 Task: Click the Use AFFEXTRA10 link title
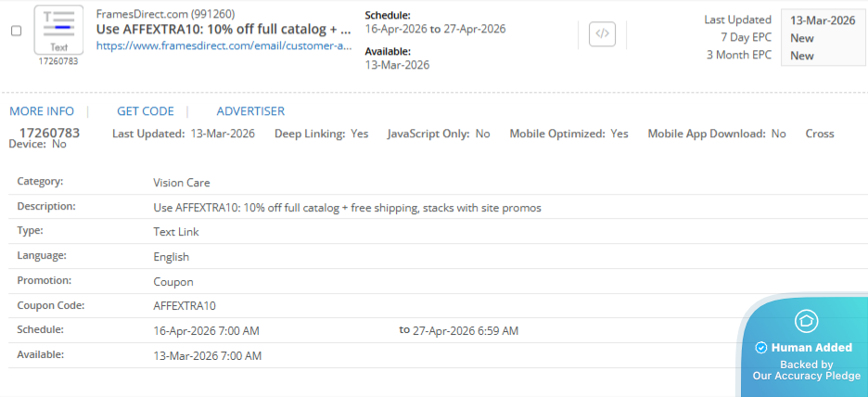(223, 29)
